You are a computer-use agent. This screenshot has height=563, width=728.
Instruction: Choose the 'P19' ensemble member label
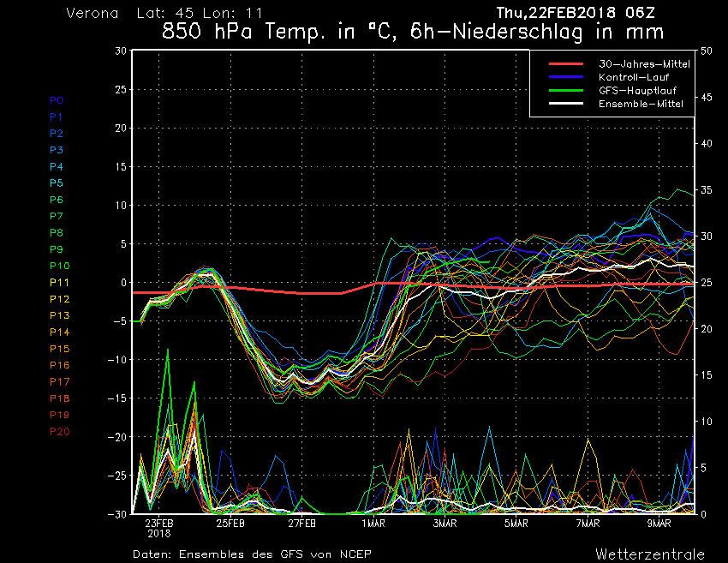pos(60,415)
